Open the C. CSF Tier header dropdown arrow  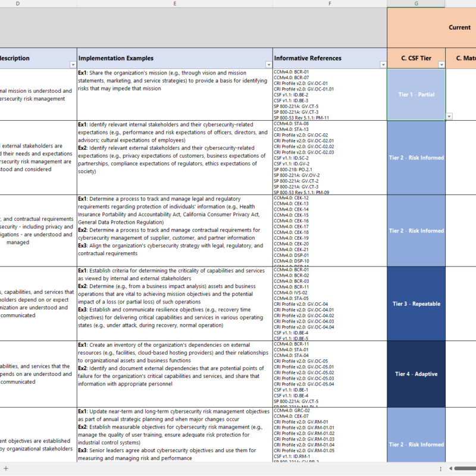click(x=442, y=65)
